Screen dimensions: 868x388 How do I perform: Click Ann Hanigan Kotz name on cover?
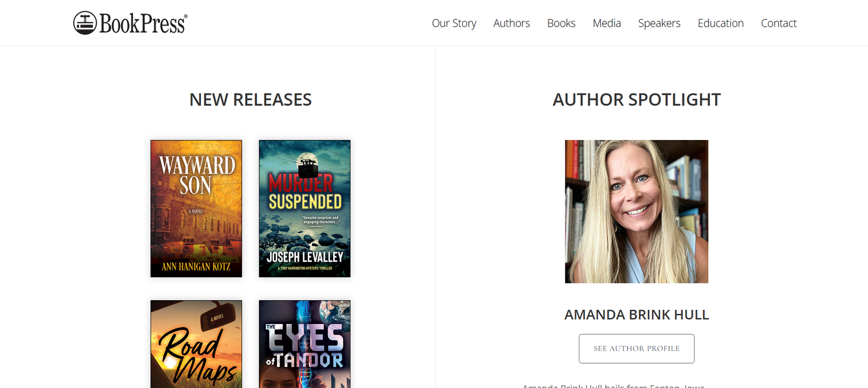[196, 266]
